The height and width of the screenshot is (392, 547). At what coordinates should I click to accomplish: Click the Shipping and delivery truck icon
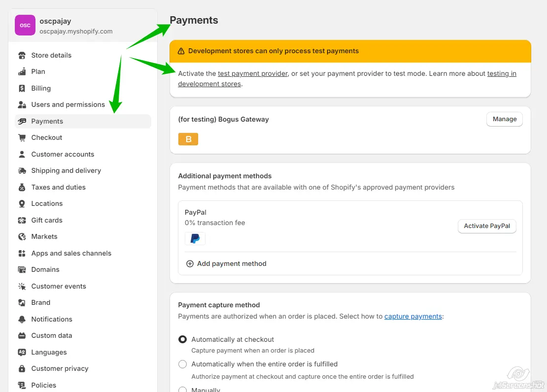pyautogui.click(x=22, y=170)
